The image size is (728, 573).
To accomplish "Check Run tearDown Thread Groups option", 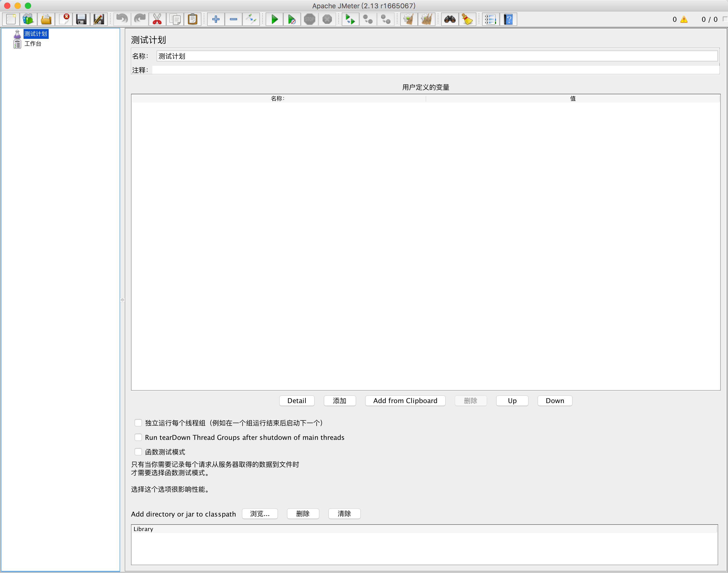I will click(x=138, y=437).
